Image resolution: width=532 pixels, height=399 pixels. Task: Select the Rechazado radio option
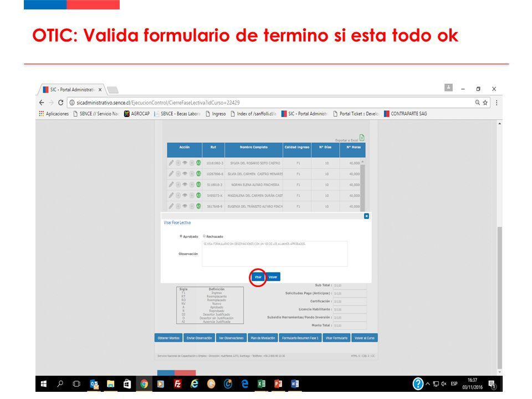[x=204, y=236]
